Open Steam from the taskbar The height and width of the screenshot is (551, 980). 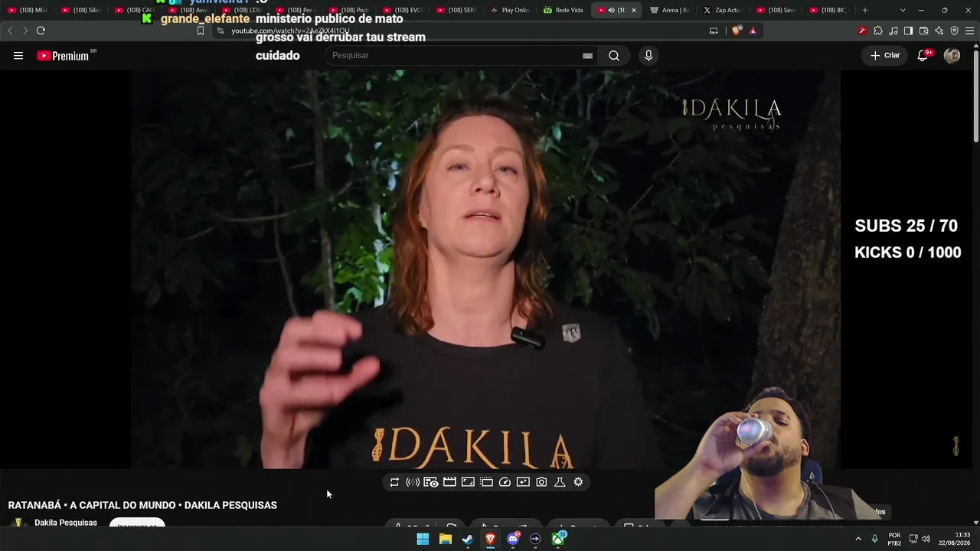(468, 540)
